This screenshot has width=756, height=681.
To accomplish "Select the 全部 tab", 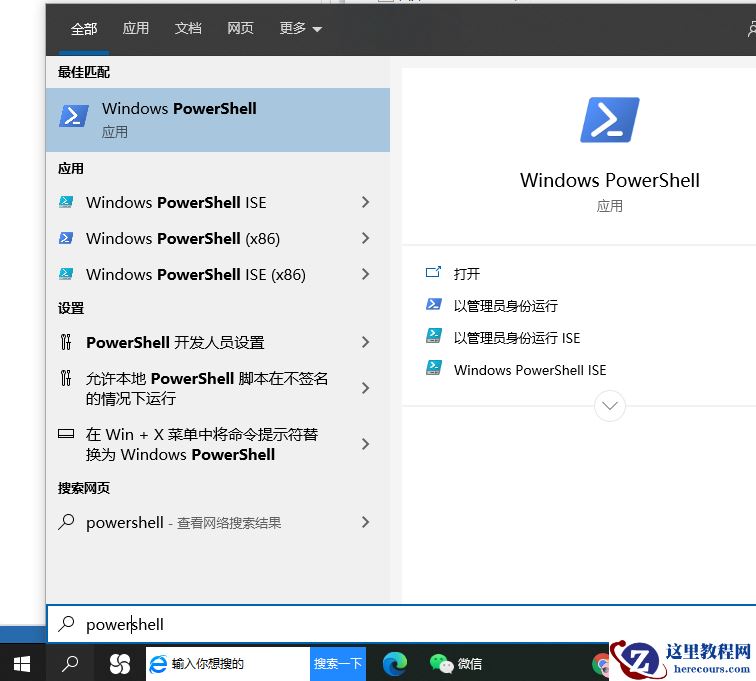I will click(x=84, y=28).
